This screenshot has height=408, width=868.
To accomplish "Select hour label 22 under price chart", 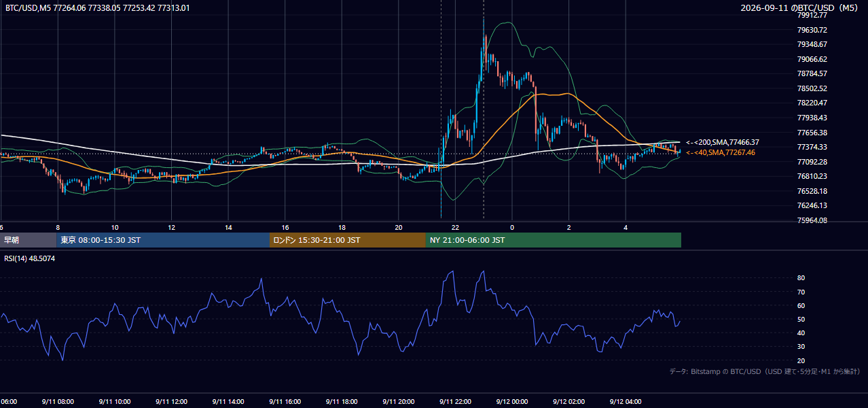I will click(x=455, y=227).
